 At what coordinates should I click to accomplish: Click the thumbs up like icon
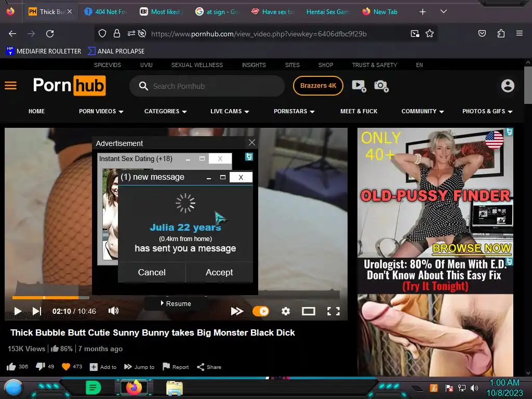coord(11,367)
